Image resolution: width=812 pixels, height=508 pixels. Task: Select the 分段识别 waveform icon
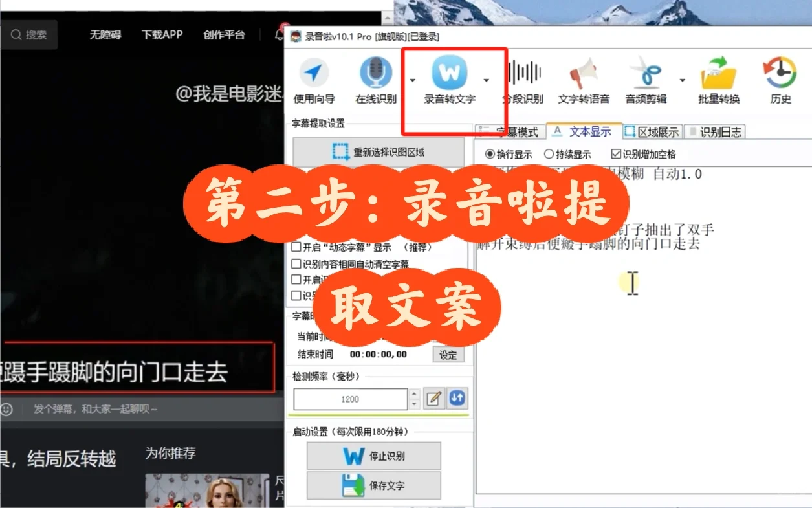(524, 73)
